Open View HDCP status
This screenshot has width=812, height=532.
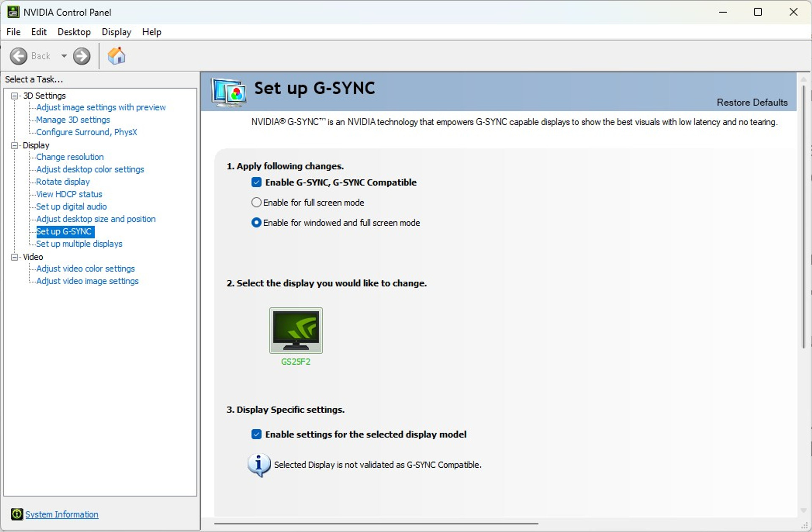coord(69,194)
